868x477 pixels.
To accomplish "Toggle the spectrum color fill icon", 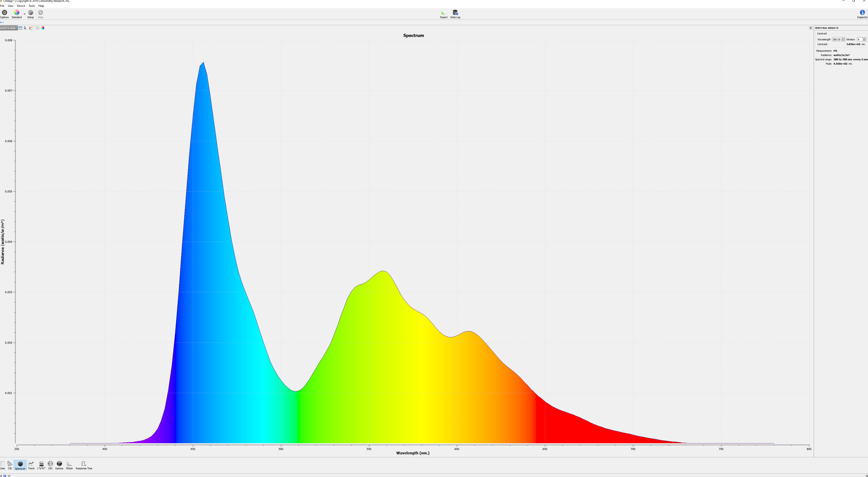I will [43, 28].
